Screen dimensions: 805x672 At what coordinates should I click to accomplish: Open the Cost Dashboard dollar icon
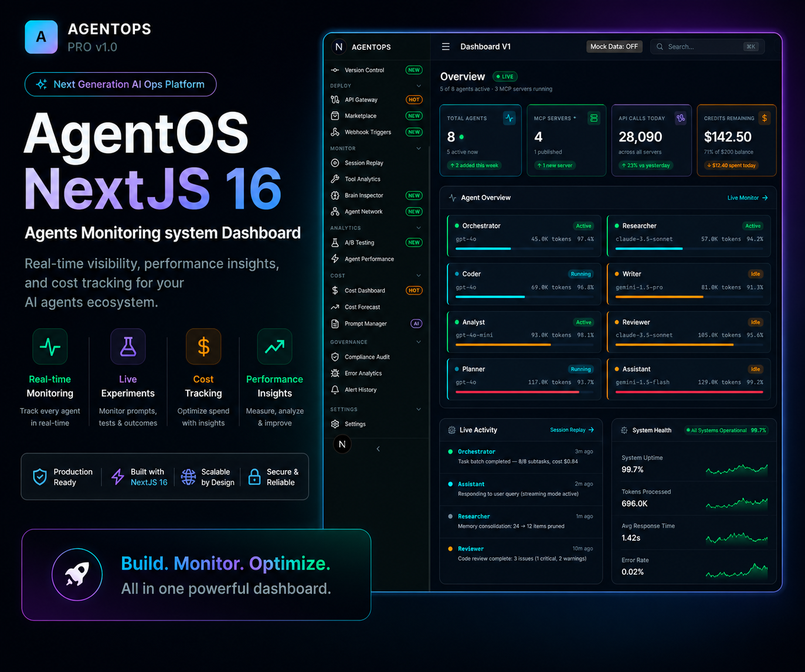[335, 290]
